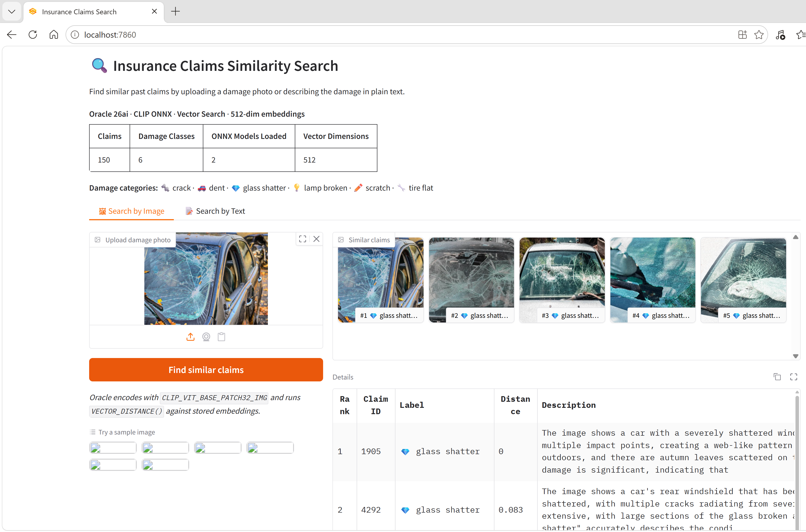
Task: Sort by the Rank column header
Action: [x=345, y=405]
